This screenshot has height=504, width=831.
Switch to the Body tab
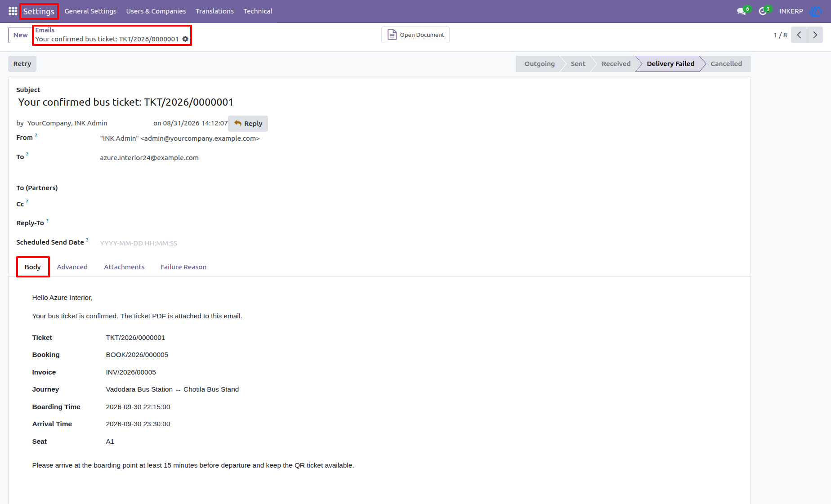[33, 267]
